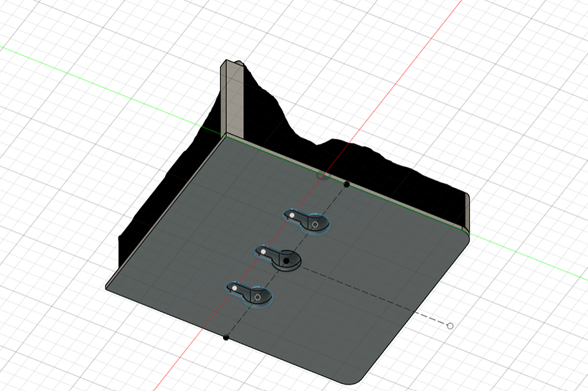Viewport: 588px width, 391px height.
Task: Pick the hollow center circle in the bottom keyhole
Action: coord(257,296)
